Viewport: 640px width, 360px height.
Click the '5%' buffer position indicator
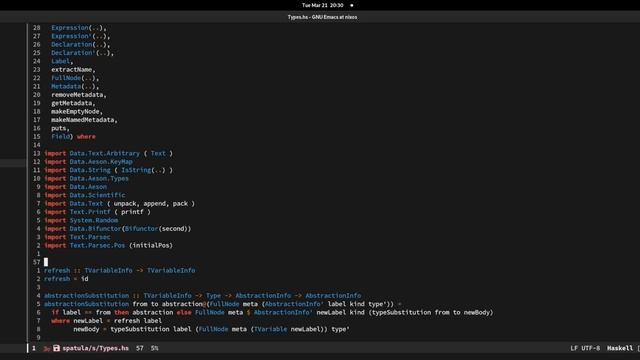tap(154, 348)
